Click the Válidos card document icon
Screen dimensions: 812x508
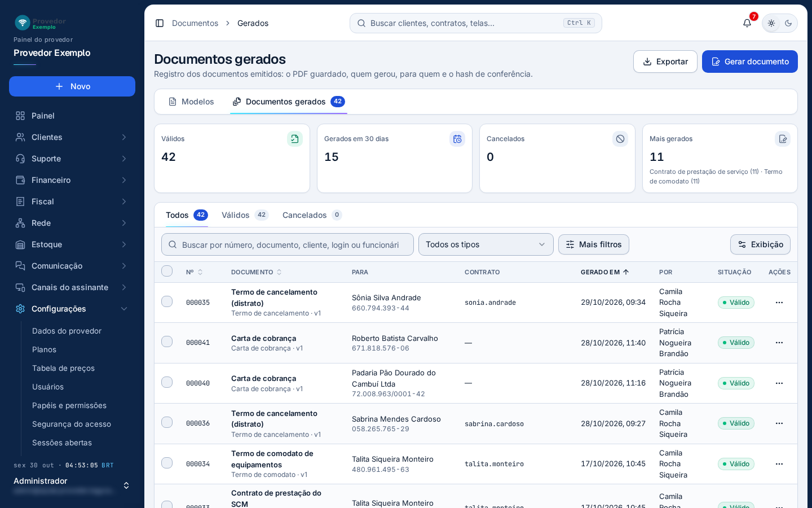coord(295,139)
